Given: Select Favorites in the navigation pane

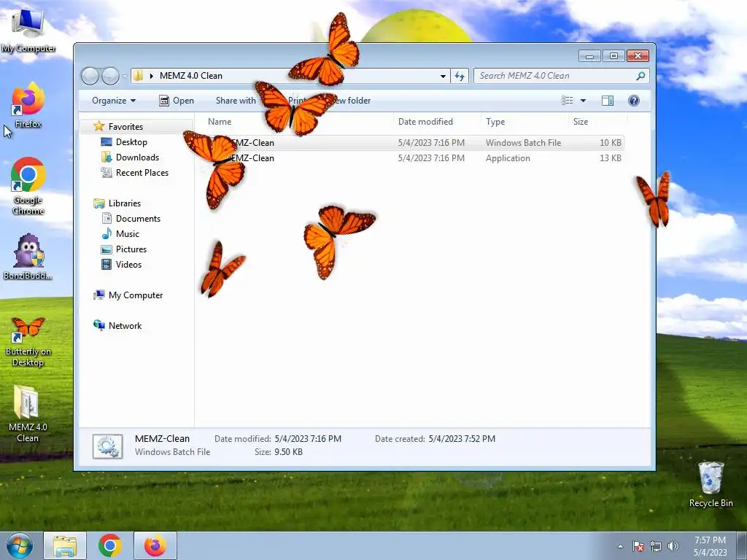Looking at the screenshot, I should coord(125,127).
